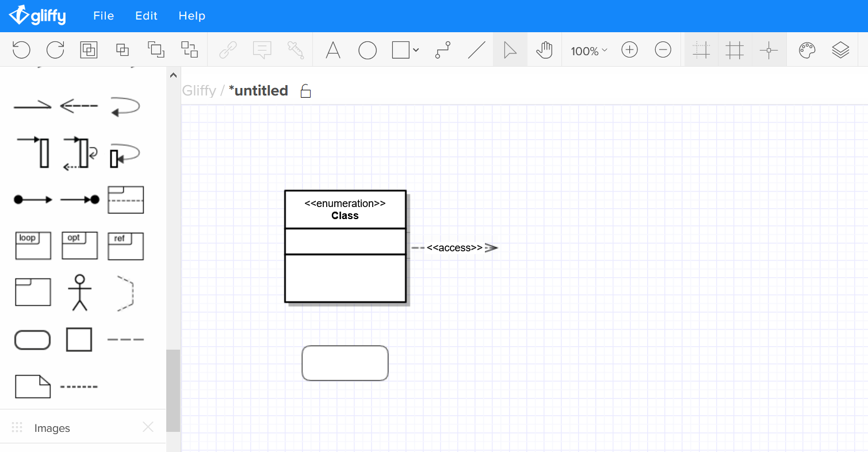Select the recursive activation loop shape
This screenshot has width=868, height=452.
[124, 155]
